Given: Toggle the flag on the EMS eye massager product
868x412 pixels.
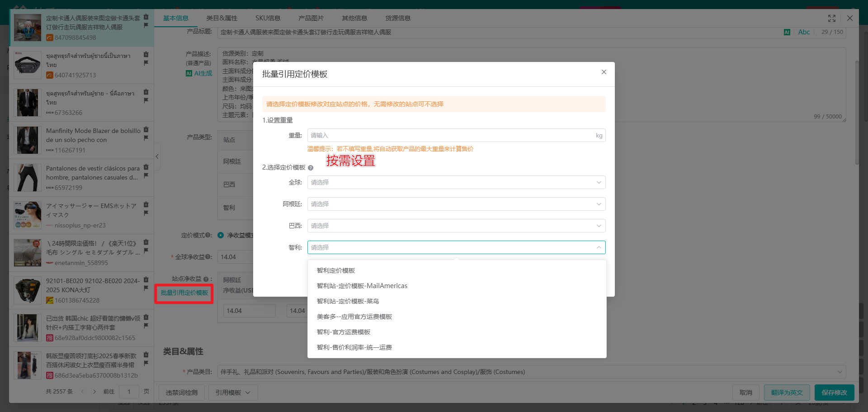Looking at the screenshot, I should tap(146, 213).
